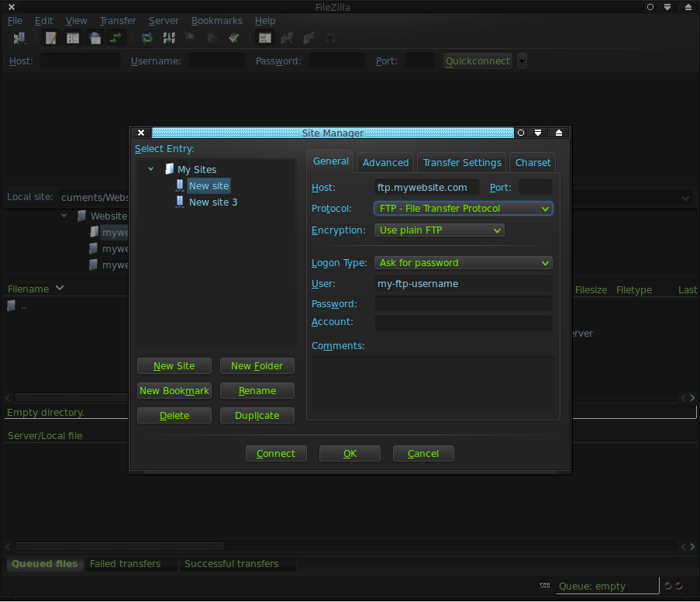
Task: Open the Transfer menu
Action: 118,21
